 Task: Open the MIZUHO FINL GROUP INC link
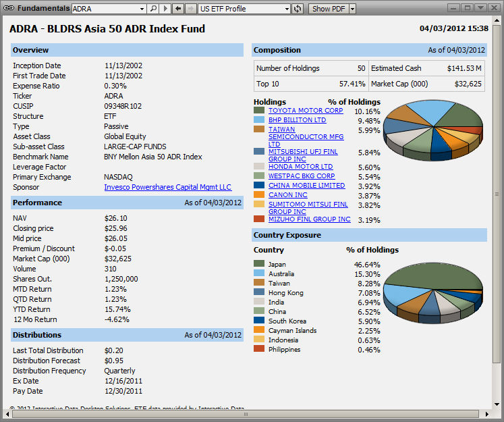309,219
